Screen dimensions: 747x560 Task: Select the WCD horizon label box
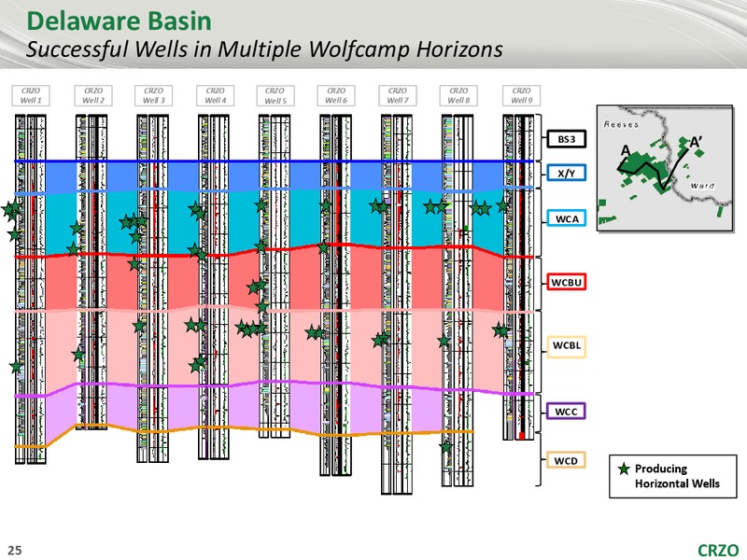coord(566,460)
